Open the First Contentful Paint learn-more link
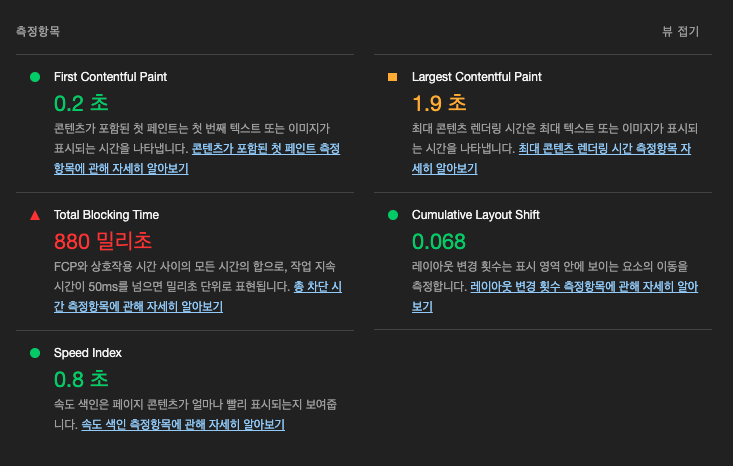Image resolution: width=733 pixels, height=466 pixels. tap(266, 149)
